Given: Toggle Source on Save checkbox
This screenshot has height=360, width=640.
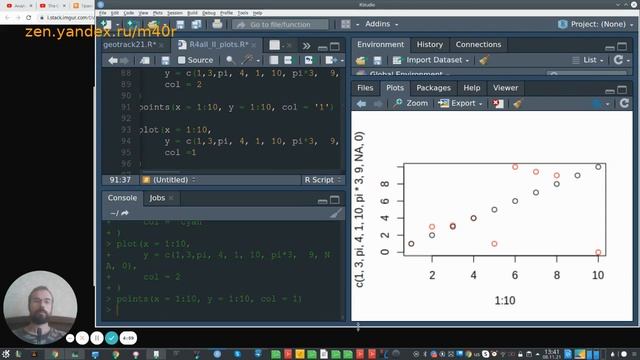Looking at the screenshot, I should pos(182,60).
